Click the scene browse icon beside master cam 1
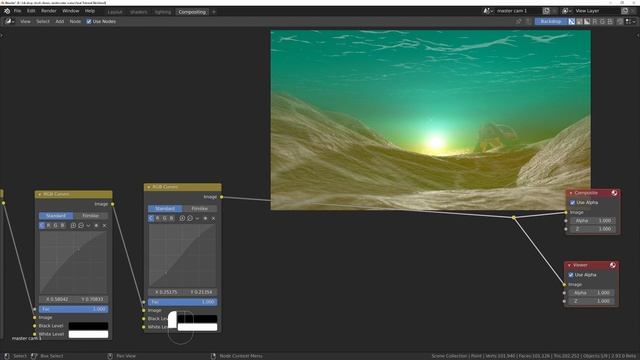 click(488, 11)
